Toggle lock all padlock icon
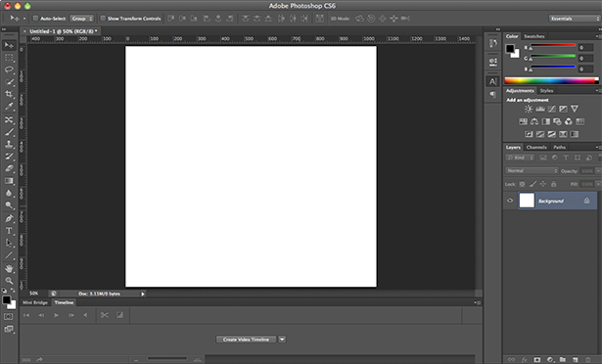 click(554, 184)
